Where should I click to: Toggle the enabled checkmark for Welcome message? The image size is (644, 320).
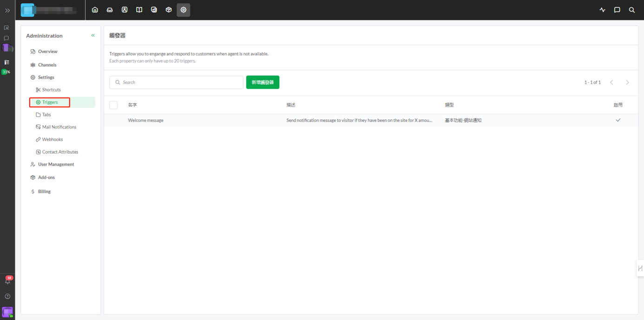[618, 120]
